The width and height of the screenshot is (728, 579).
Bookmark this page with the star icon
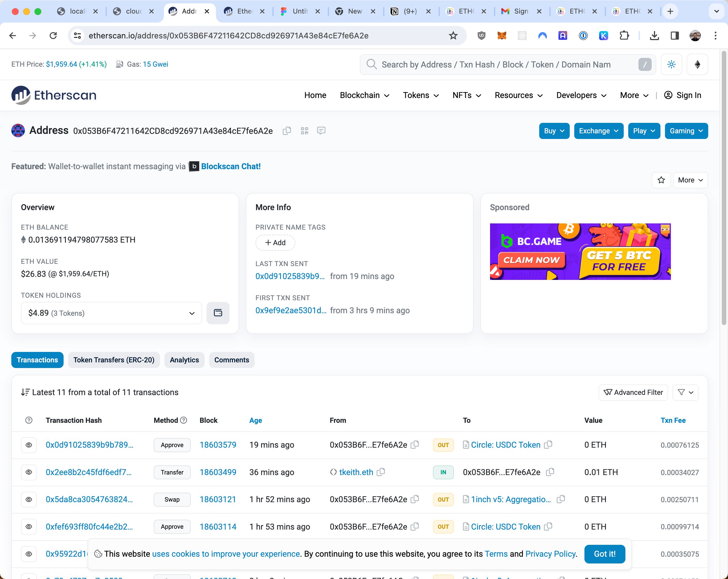(453, 35)
